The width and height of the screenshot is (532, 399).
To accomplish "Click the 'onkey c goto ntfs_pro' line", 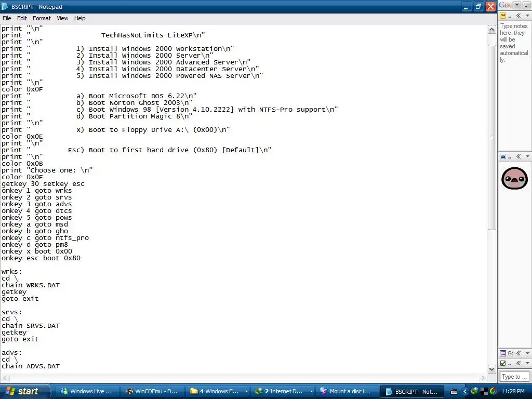I will click(45, 238).
